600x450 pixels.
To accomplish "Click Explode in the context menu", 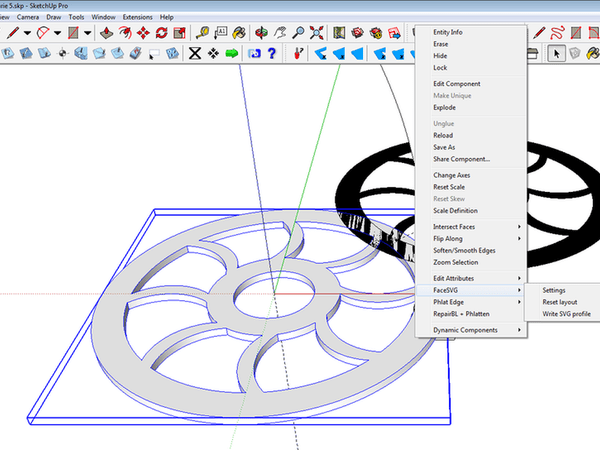I will (x=443, y=107).
